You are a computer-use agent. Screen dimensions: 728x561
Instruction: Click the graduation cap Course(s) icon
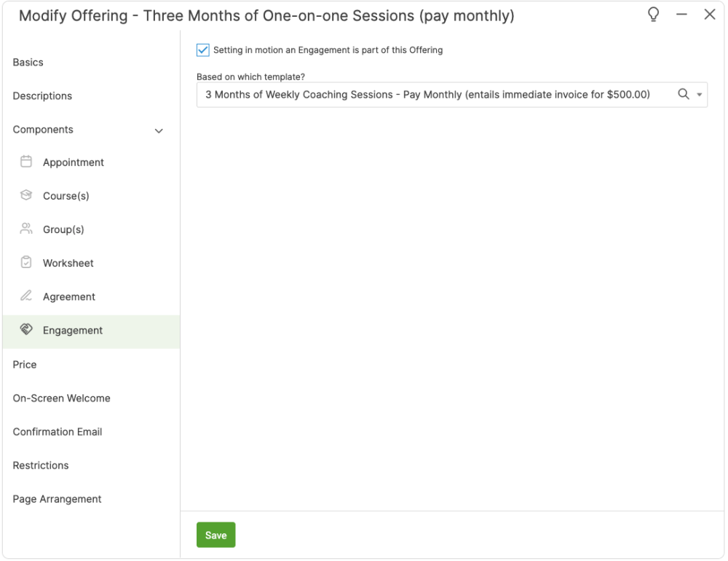(x=26, y=195)
